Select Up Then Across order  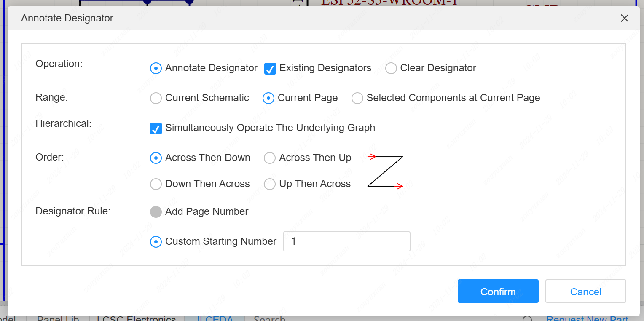point(270,184)
